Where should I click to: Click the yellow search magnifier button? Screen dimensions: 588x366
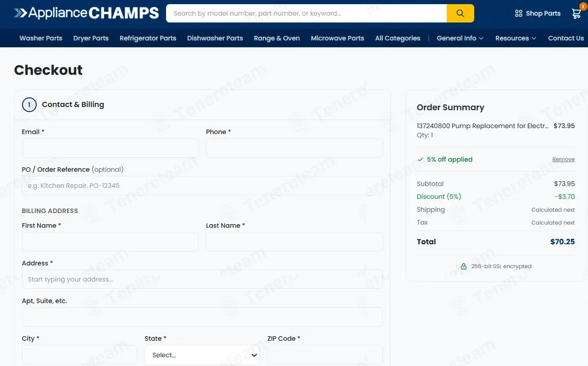460,13
